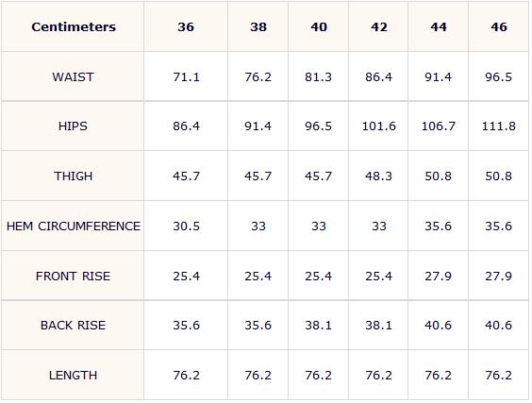Image resolution: width=532 pixels, height=403 pixels.
Task: Click hem circumference value 30.5
Action: (186, 227)
